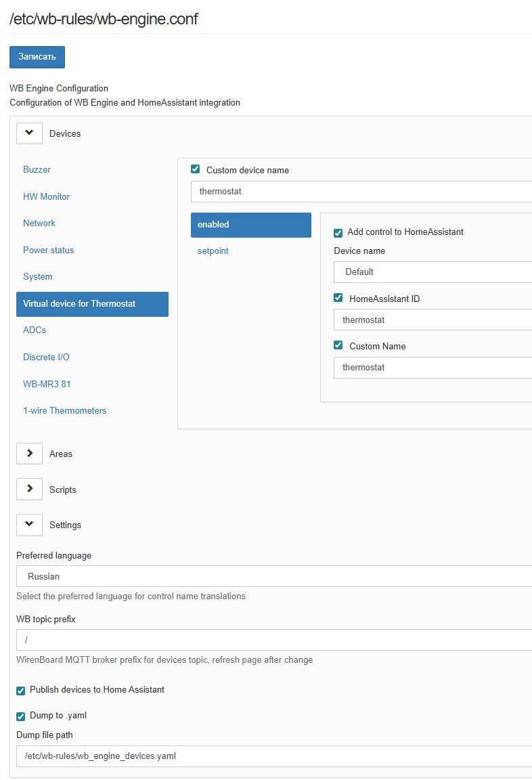
Task: Select the enabled control tab
Action: (x=250, y=225)
